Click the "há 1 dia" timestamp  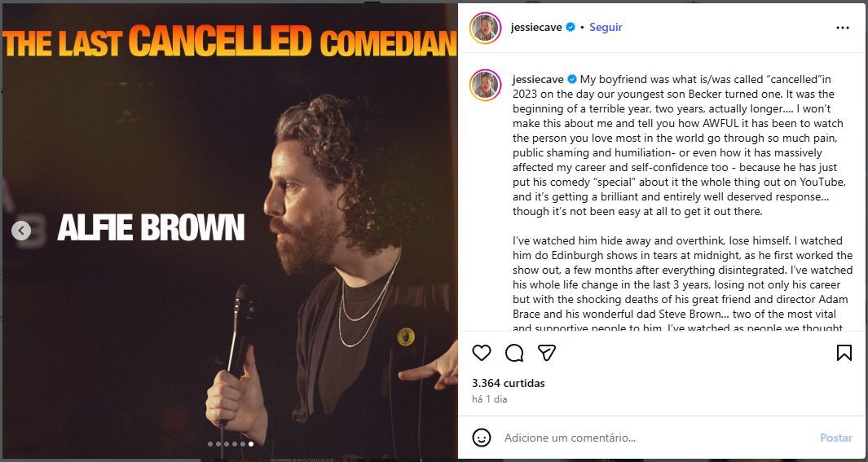pos(489,399)
